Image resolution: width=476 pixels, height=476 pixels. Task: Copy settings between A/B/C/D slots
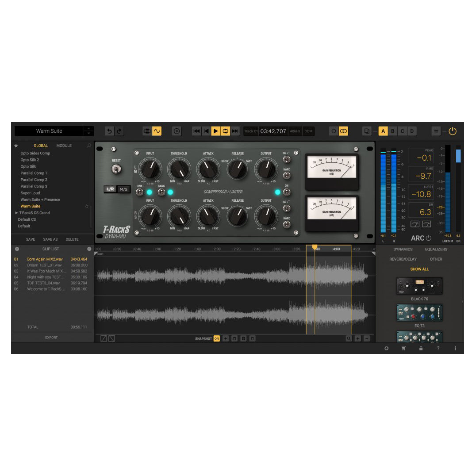point(367,131)
